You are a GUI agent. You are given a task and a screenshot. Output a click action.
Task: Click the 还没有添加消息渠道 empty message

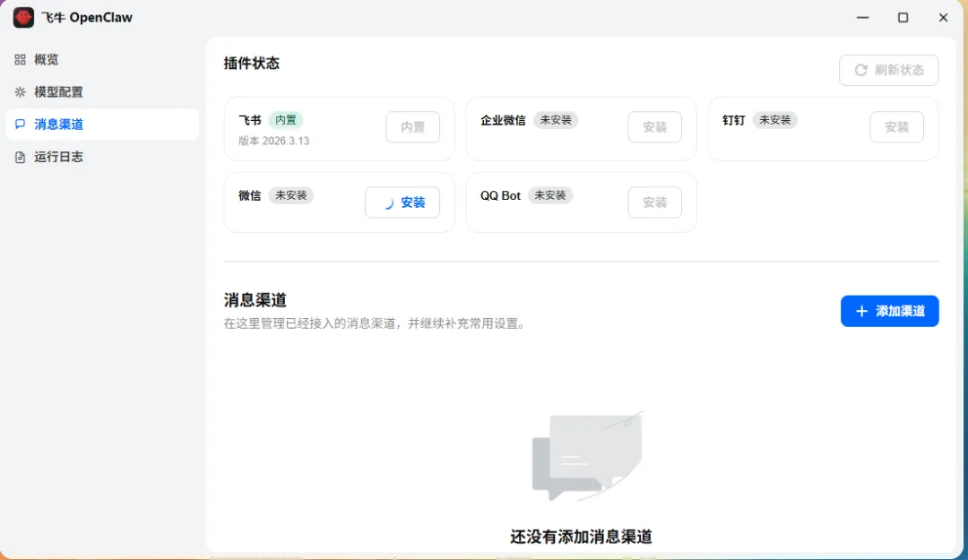click(x=581, y=537)
